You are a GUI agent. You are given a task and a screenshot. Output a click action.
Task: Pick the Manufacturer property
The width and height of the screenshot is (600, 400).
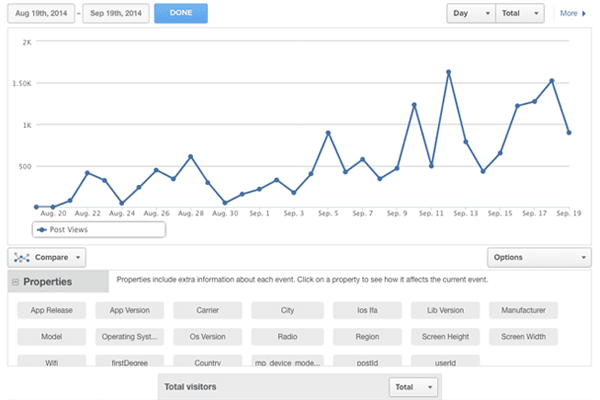coord(524,311)
